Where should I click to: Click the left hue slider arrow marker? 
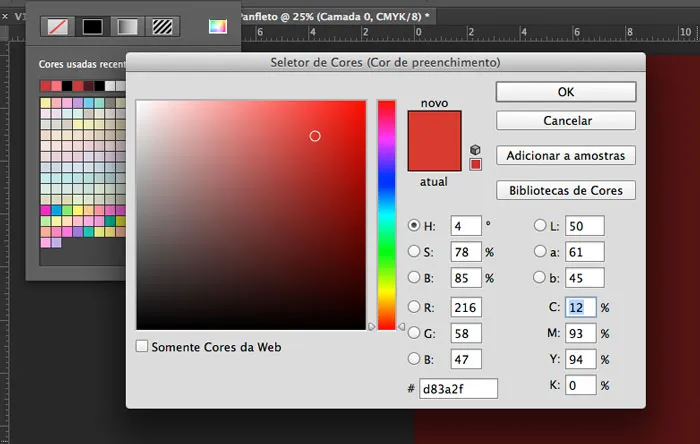point(371,327)
